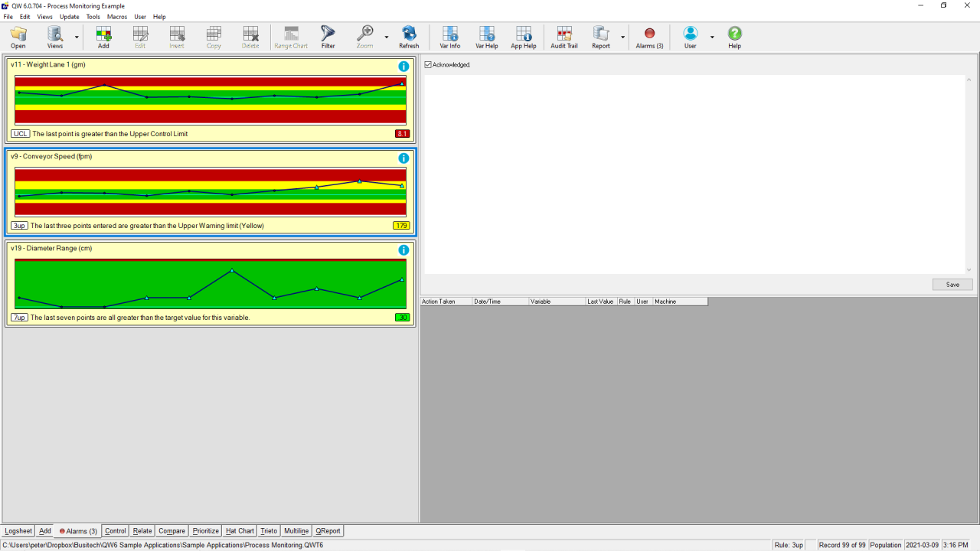
Task: Click the UCL rule badge
Action: [x=21, y=134]
